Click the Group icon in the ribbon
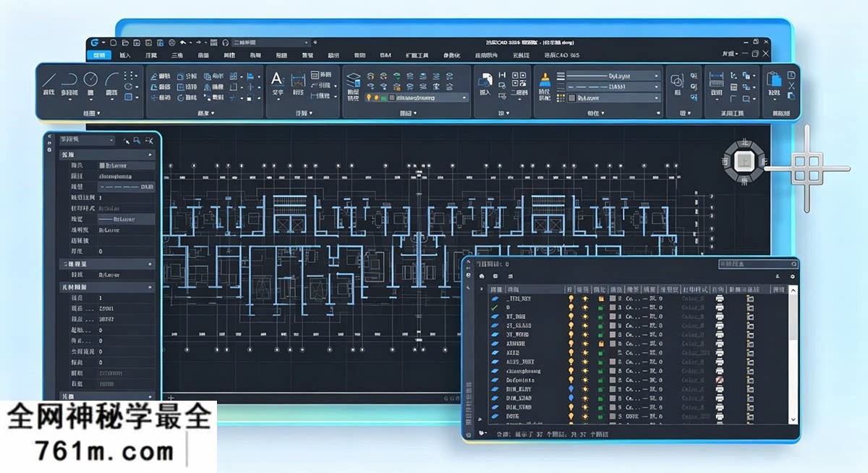 coord(677,80)
